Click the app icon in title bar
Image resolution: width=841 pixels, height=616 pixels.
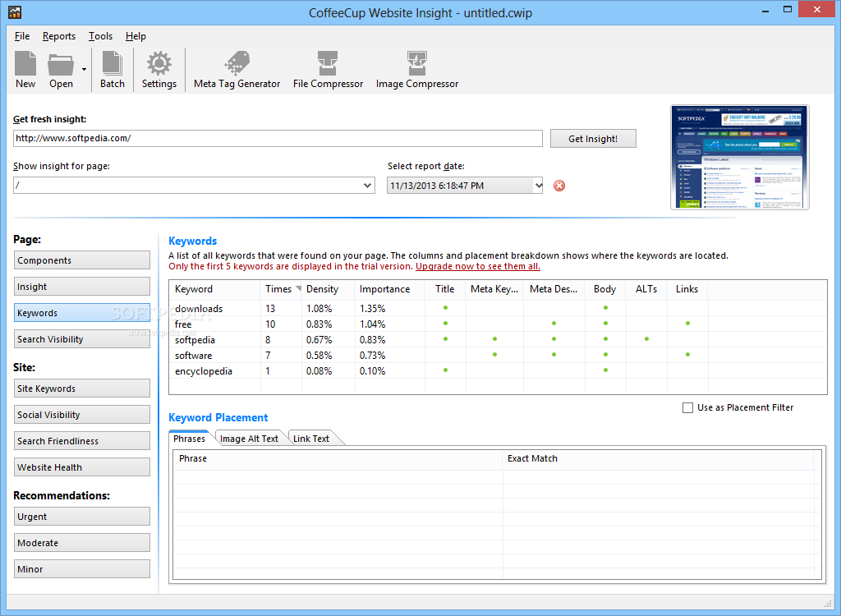pyautogui.click(x=15, y=11)
